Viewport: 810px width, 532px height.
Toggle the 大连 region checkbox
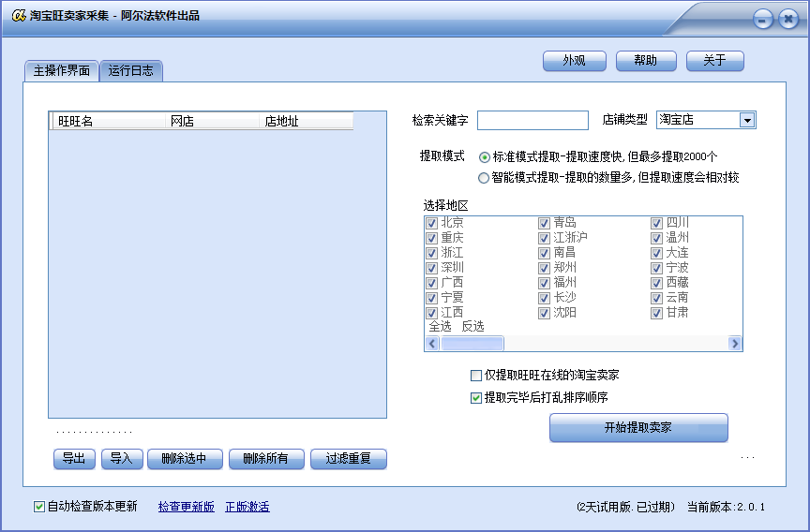click(656, 254)
